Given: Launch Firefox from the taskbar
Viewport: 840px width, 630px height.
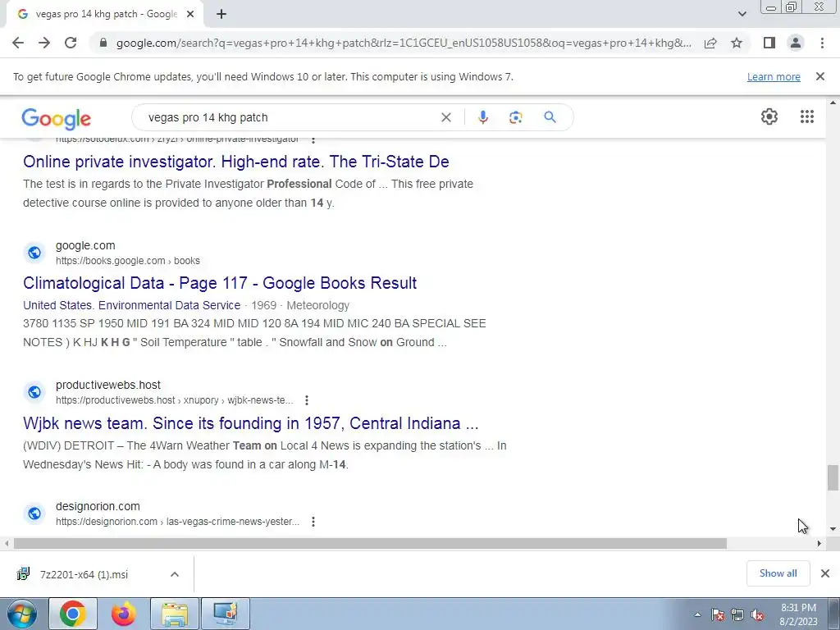Looking at the screenshot, I should 123,614.
